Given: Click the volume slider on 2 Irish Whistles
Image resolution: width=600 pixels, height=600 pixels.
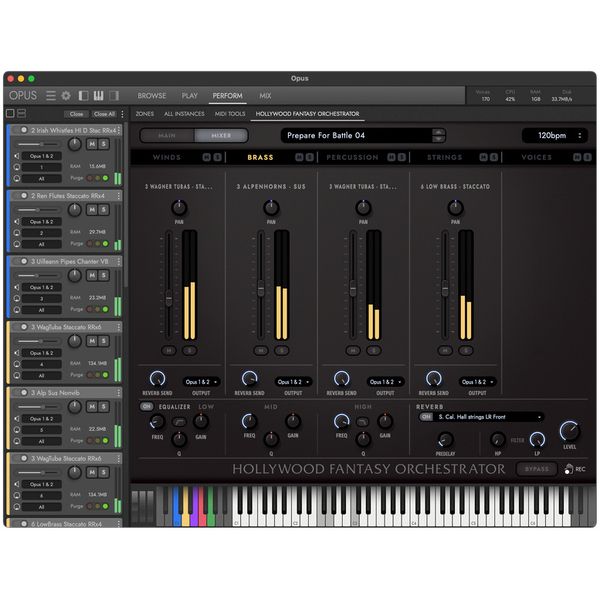Looking at the screenshot, I should click(x=38, y=144).
